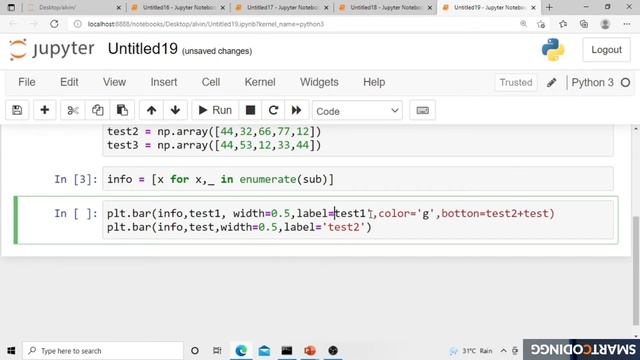Open the Windows Start menu
The width and height of the screenshot is (640, 360).
11,351
